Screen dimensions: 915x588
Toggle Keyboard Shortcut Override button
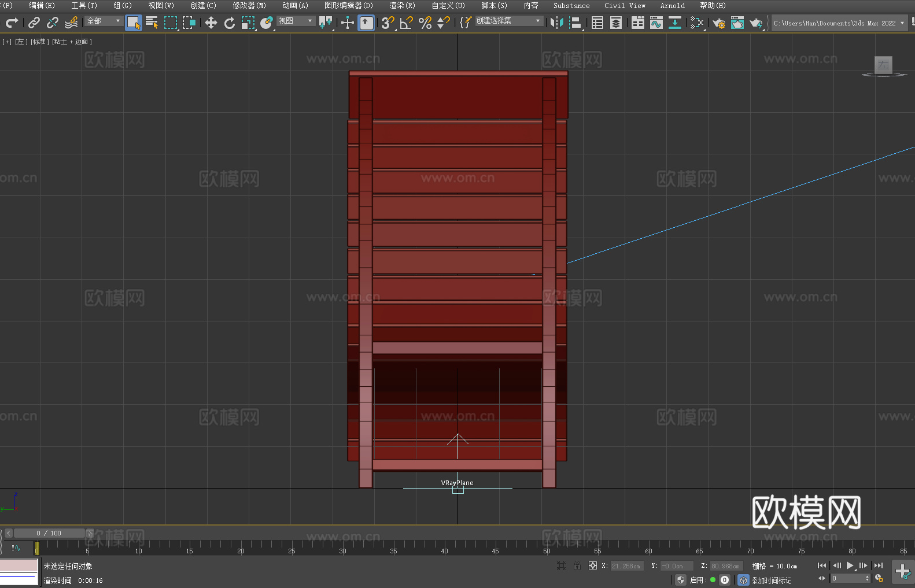pos(366,23)
